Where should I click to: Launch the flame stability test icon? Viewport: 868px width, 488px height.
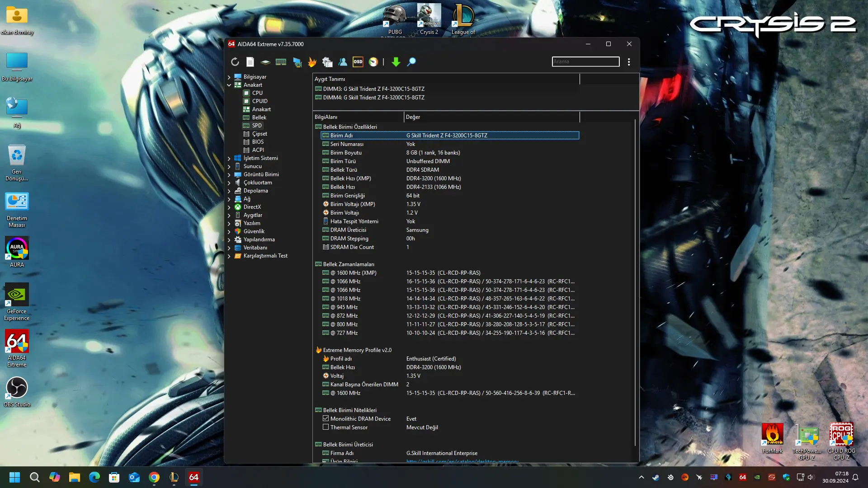pos(312,62)
